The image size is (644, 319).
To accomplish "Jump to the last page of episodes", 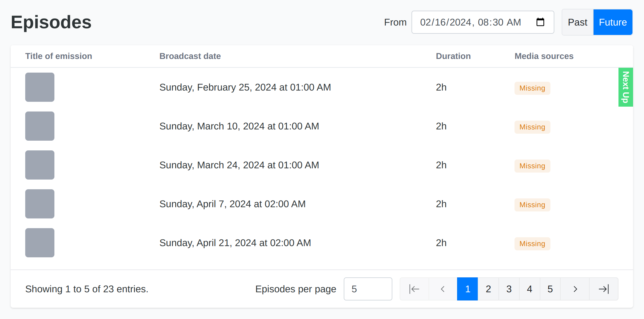I will coord(604,289).
